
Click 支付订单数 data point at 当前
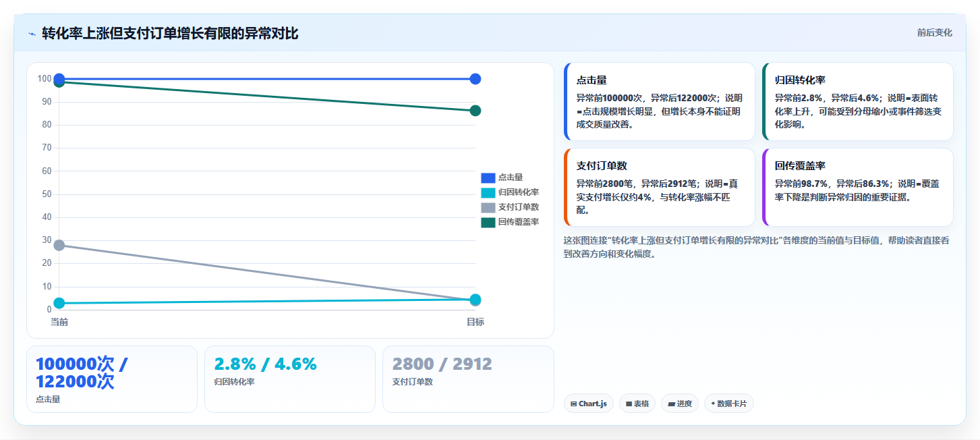[x=59, y=245]
